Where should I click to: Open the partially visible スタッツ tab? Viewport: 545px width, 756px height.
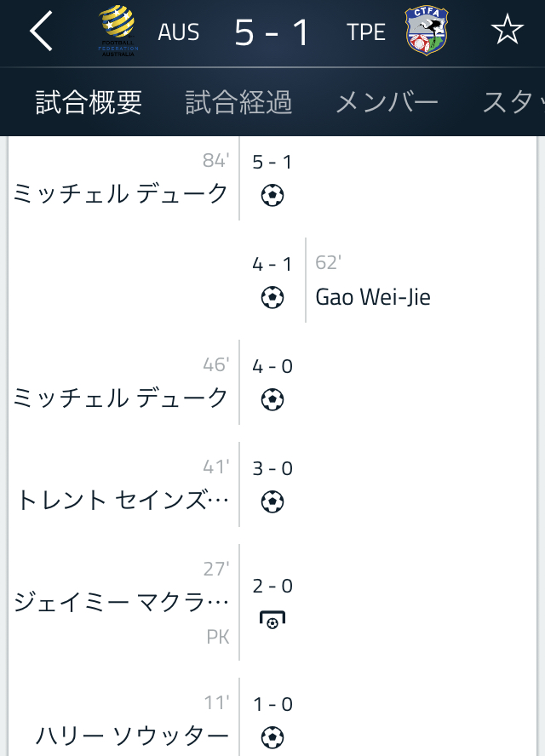(x=513, y=102)
